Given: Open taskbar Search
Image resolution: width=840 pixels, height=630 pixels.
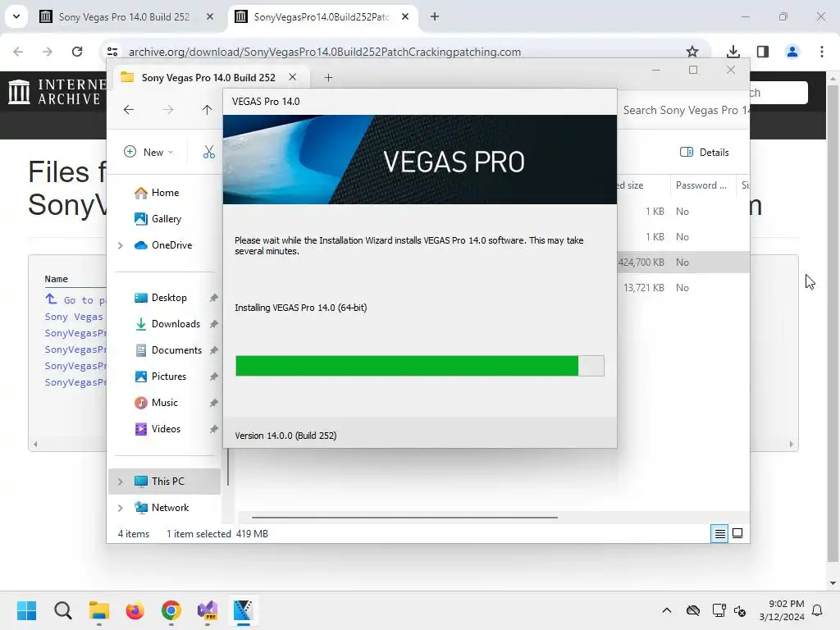Looking at the screenshot, I should [62, 610].
